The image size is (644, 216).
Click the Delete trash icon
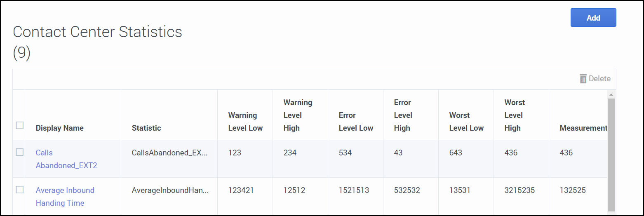[583, 79]
